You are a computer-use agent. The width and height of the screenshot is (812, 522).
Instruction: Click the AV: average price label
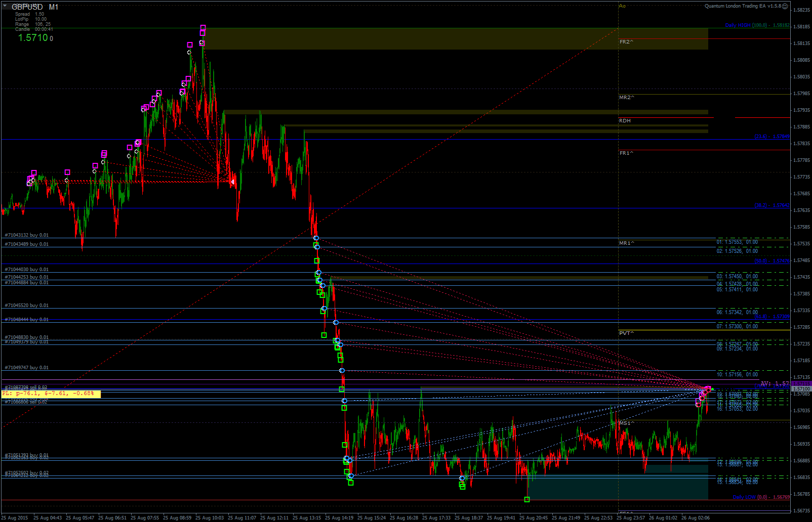tap(775, 384)
